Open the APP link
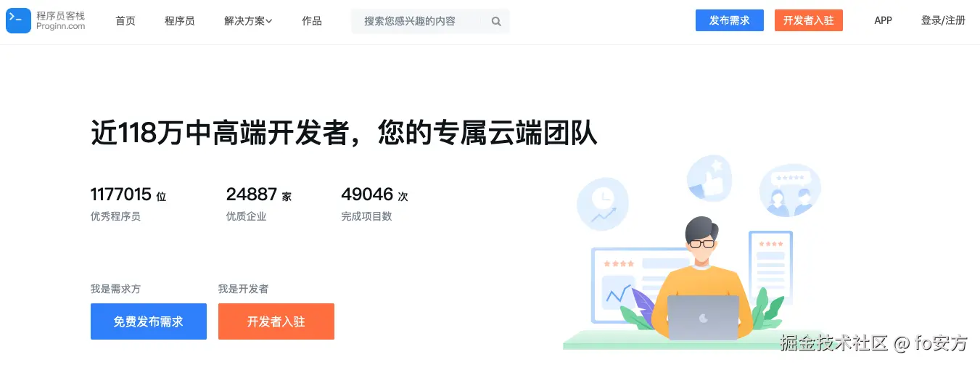 883,21
